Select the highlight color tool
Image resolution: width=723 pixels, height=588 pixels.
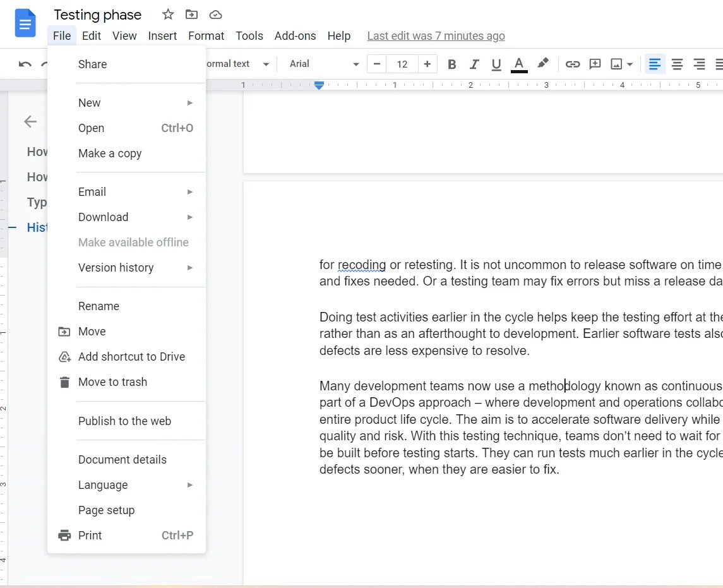[x=542, y=64]
